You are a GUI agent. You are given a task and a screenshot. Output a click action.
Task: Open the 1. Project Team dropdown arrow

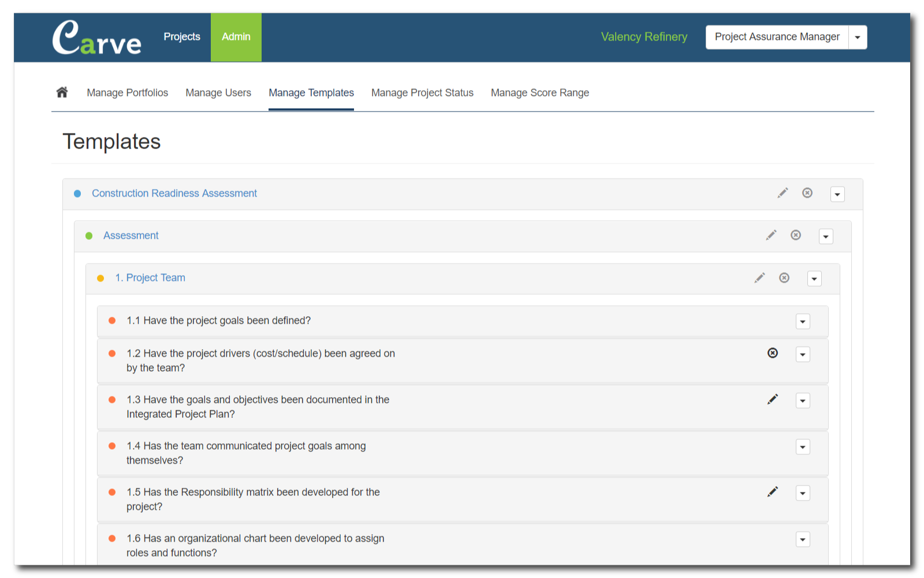(x=814, y=279)
